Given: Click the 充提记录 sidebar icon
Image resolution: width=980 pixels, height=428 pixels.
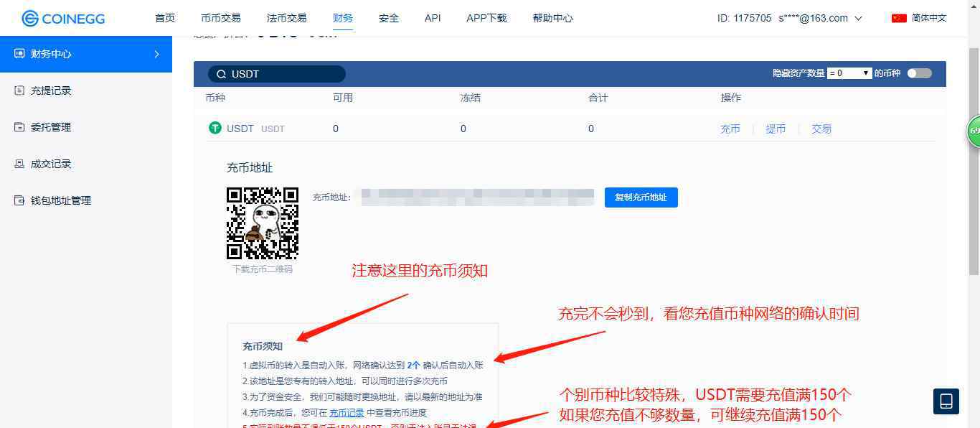Looking at the screenshot, I should [19, 90].
